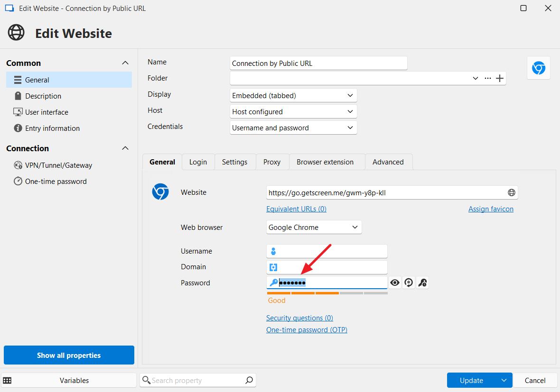Click the Username input field

point(331,251)
